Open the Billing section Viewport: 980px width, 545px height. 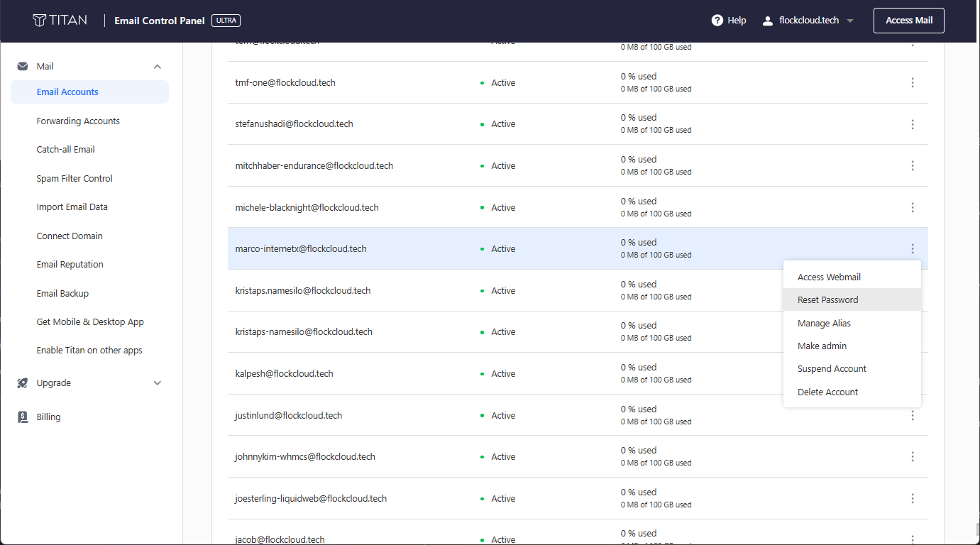pyautogui.click(x=48, y=417)
